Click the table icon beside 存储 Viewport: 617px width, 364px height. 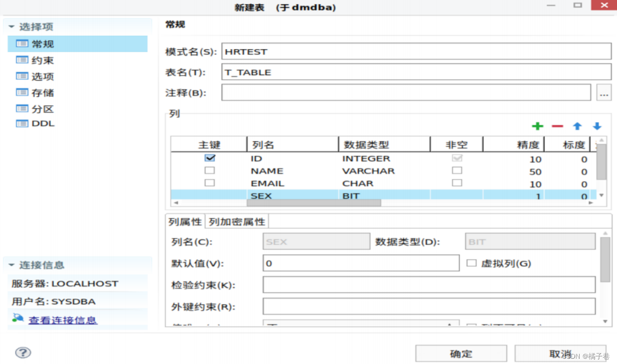[22, 92]
